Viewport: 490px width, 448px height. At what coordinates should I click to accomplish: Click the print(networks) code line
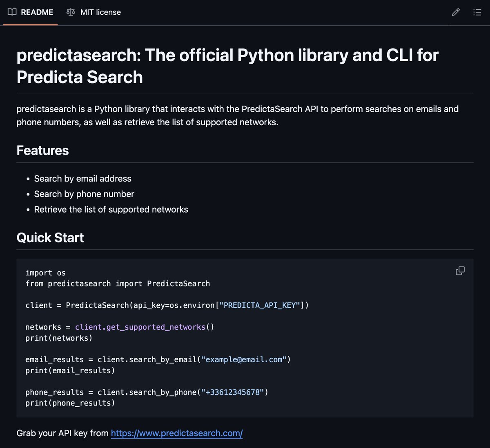59,338
